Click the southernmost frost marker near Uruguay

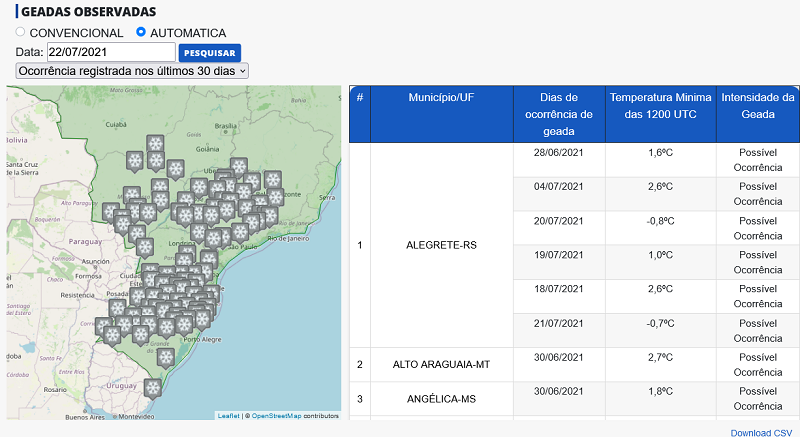coord(153,388)
